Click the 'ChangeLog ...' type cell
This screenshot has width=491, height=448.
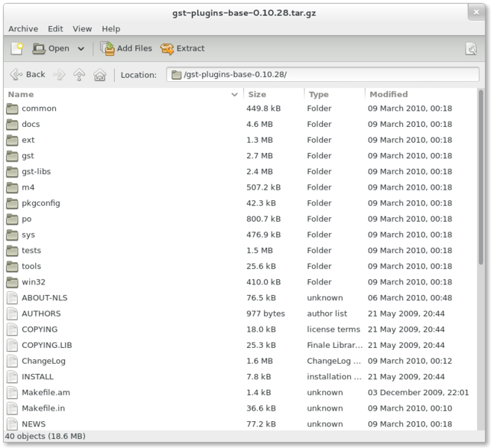[334, 361]
